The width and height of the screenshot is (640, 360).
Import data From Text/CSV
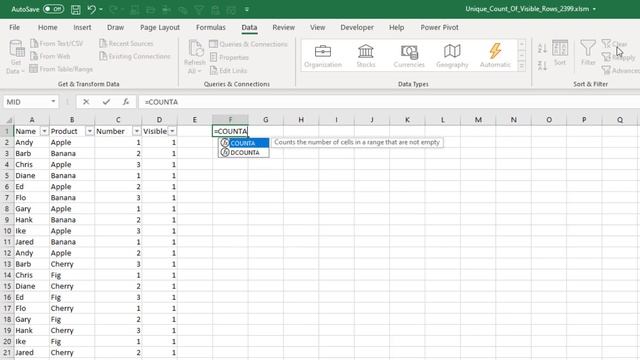click(57, 43)
